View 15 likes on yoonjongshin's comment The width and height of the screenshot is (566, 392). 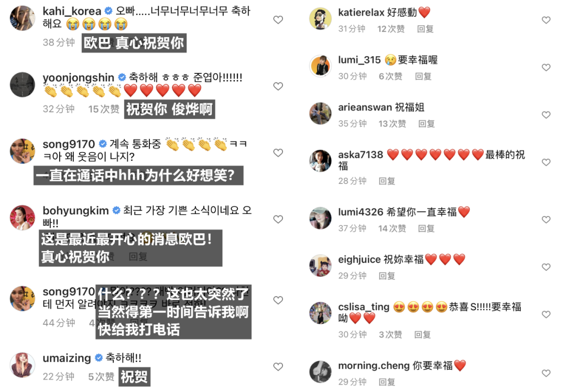104,109
